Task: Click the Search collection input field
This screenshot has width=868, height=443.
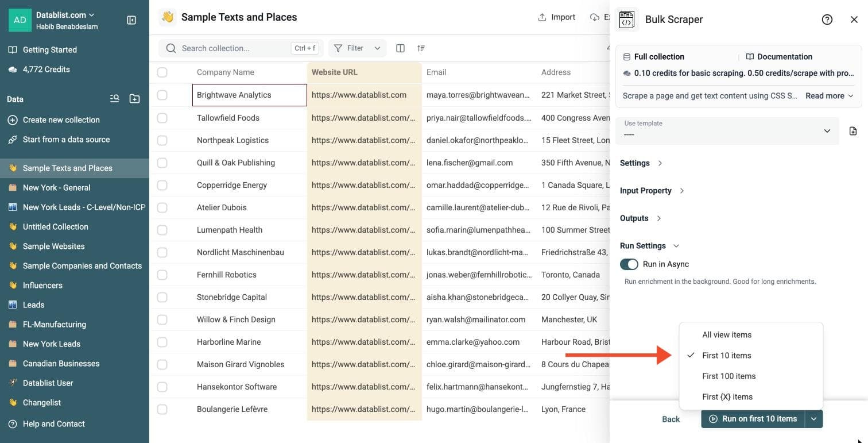Action: 234,48
